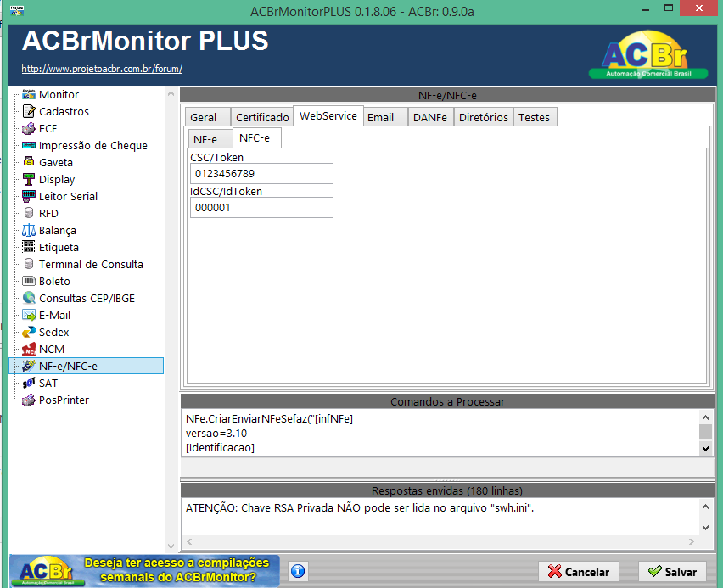Click the horizontal scroll right arrow in Respostas

(x=692, y=542)
